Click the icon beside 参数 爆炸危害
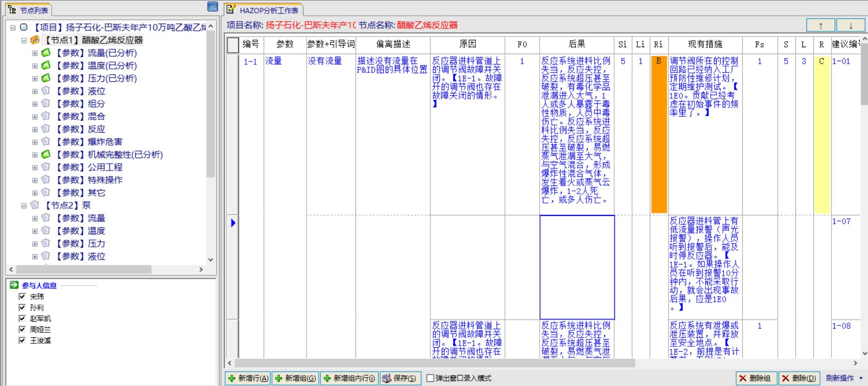This screenshot has width=868, height=386. pos(46,142)
